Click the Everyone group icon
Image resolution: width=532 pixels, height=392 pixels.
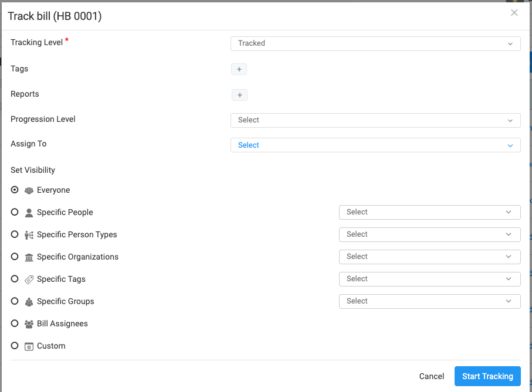29,190
